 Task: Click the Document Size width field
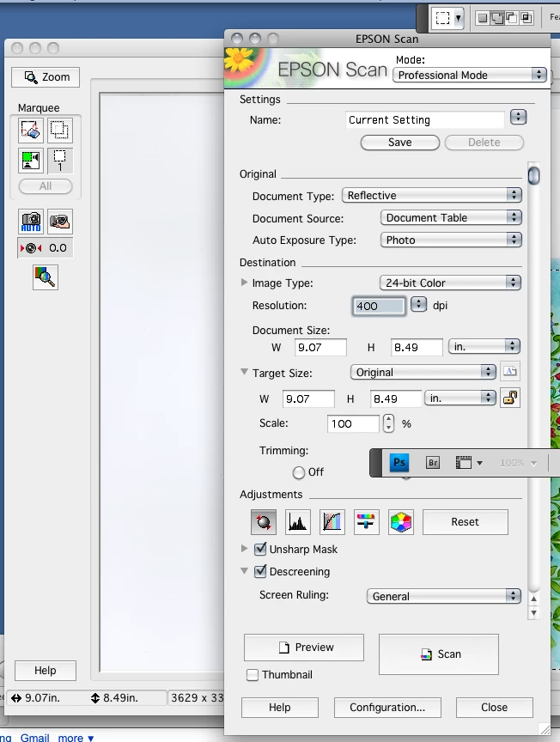pos(320,347)
